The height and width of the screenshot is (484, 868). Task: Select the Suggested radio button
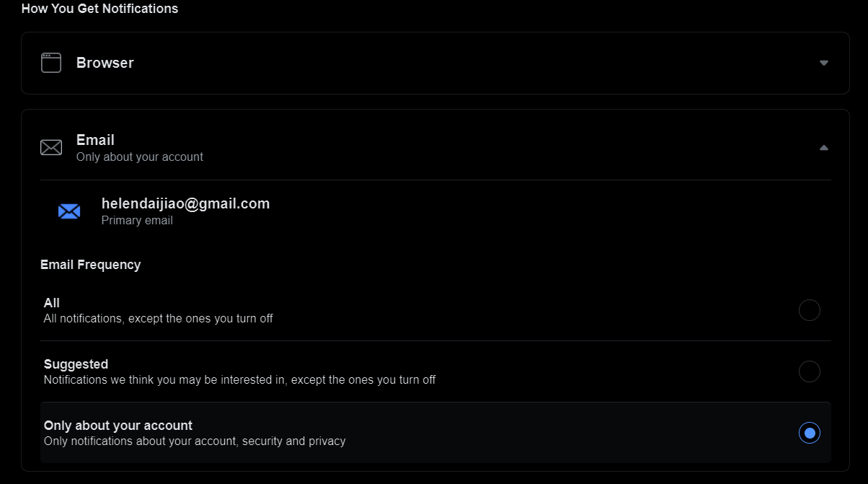click(810, 371)
